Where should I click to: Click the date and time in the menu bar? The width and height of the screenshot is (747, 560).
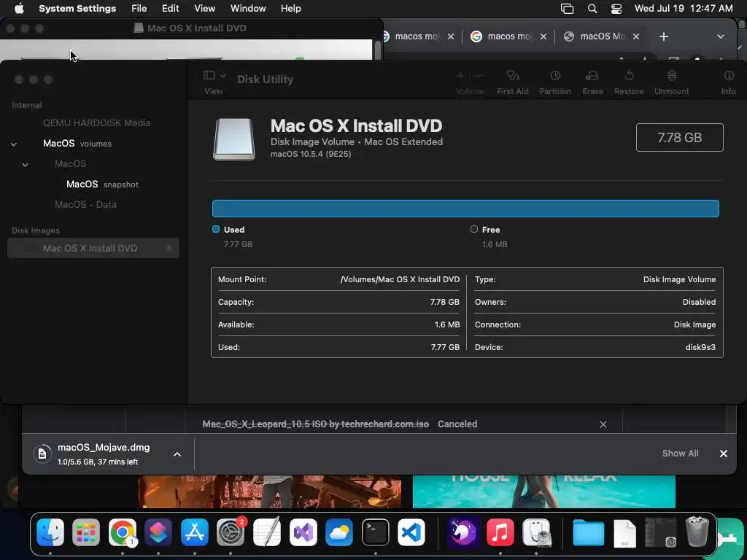[684, 9]
